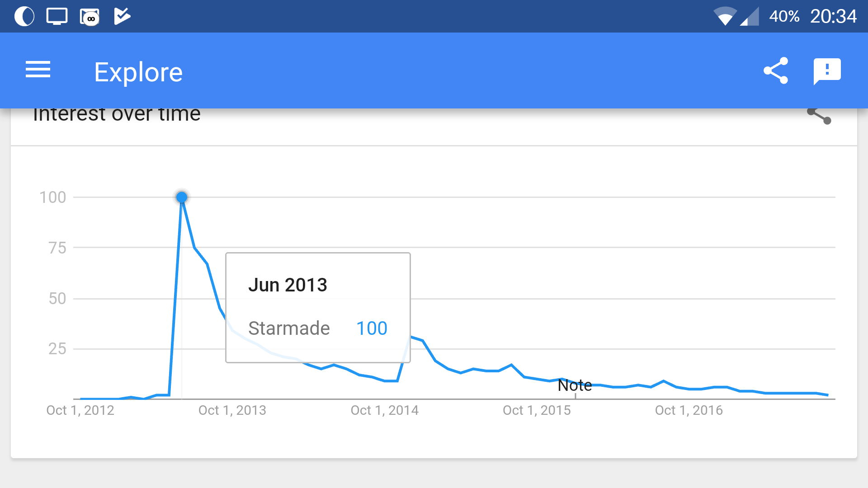Tap the Jun 2013 tooltip box
The width and height of the screenshot is (868, 488).
coord(318,307)
